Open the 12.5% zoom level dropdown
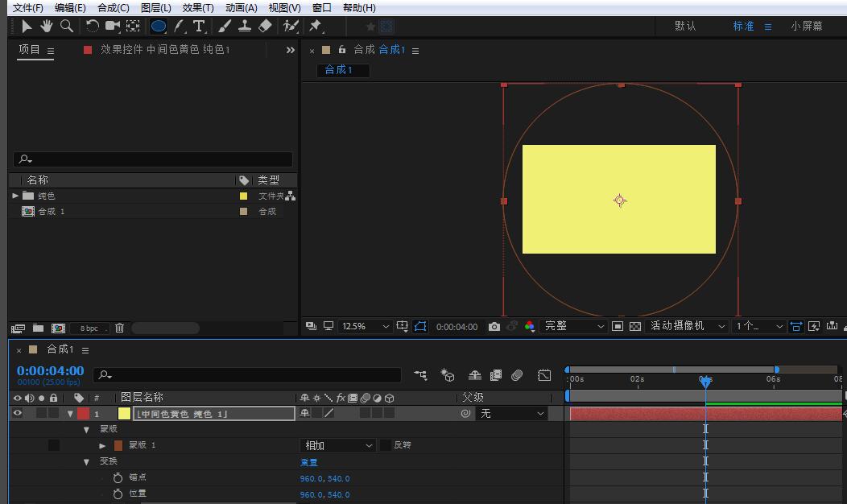Viewport: 847px width, 504px height. click(365, 327)
